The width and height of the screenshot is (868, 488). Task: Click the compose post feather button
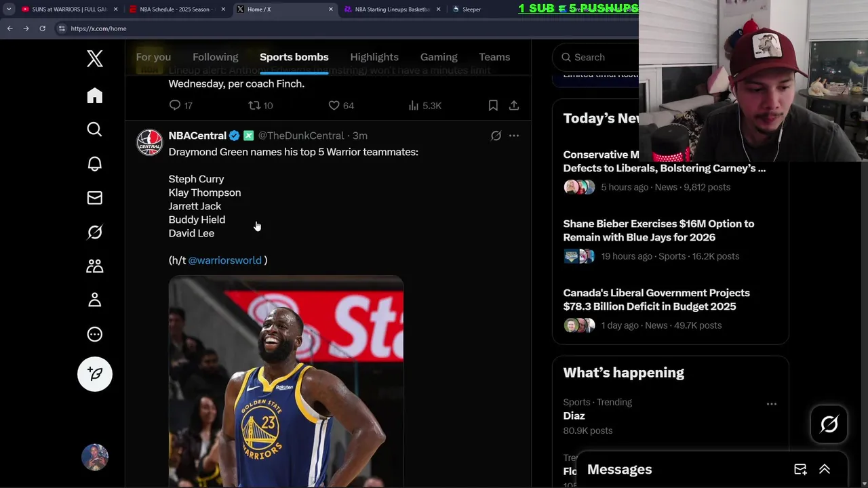pos(95,374)
